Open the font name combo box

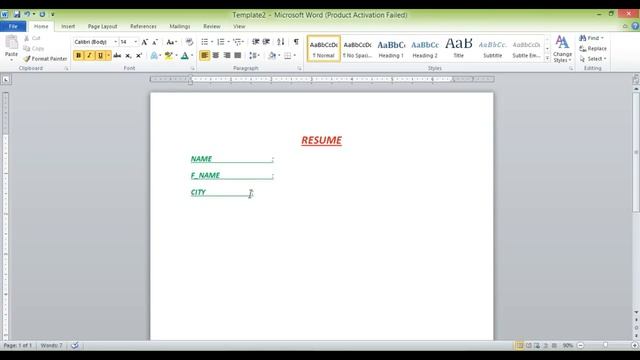tap(96, 42)
